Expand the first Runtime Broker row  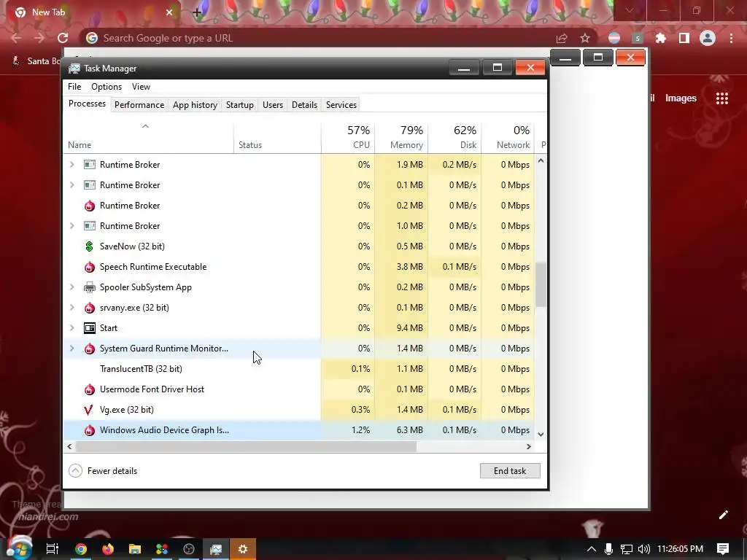tap(72, 165)
